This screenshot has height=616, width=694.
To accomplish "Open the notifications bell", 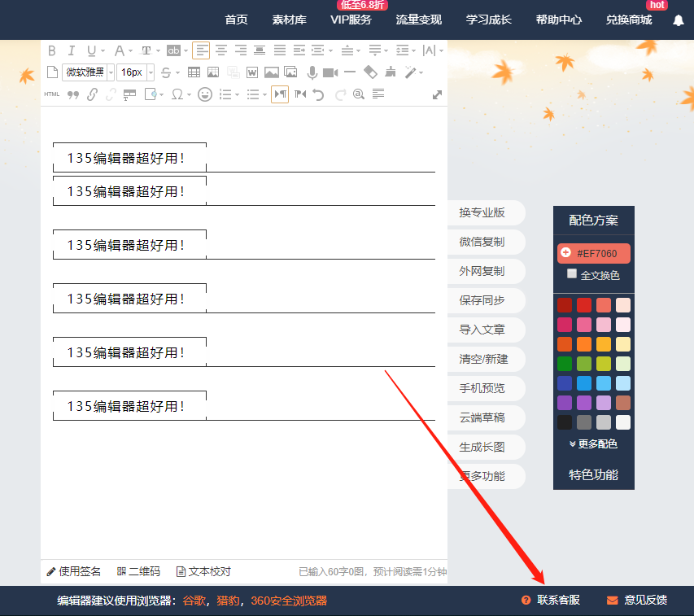I will pos(678,20).
